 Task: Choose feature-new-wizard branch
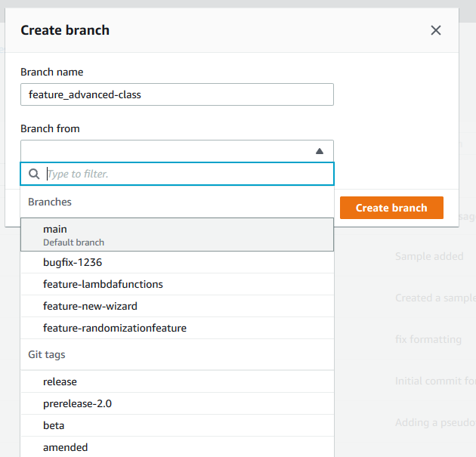click(177, 306)
